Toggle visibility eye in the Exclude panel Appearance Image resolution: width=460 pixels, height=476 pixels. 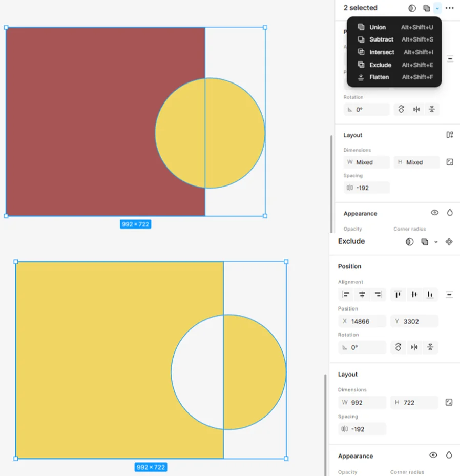[x=433, y=455]
